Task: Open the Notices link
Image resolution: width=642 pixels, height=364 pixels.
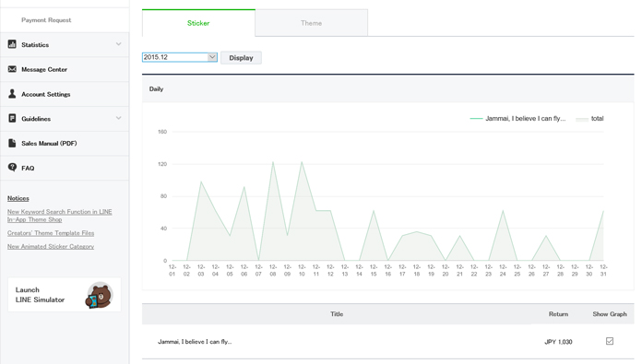Action: click(x=18, y=198)
